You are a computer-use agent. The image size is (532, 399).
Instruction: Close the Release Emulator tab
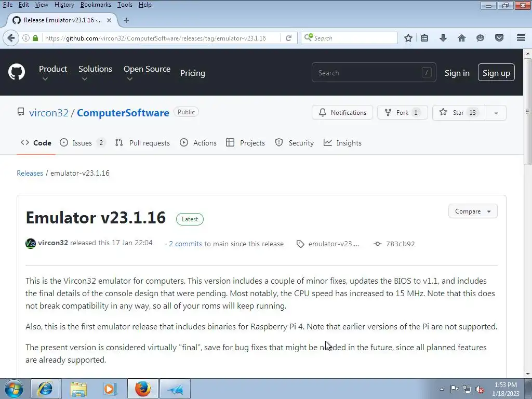(x=109, y=20)
